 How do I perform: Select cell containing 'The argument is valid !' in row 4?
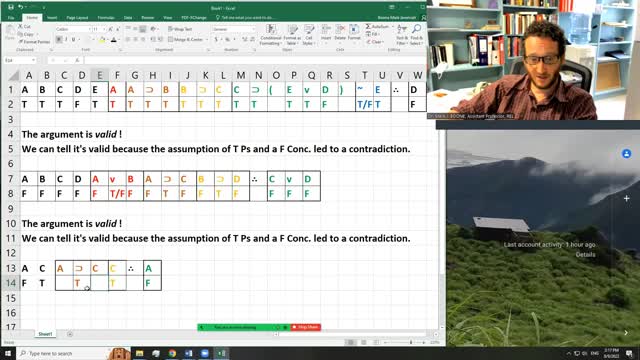click(x=71, y=134)
